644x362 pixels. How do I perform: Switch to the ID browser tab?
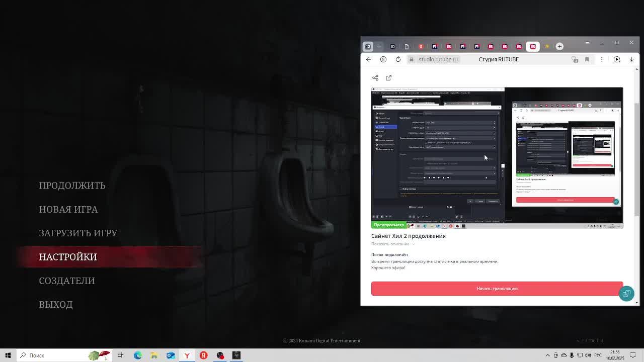[x=393, y=47]
